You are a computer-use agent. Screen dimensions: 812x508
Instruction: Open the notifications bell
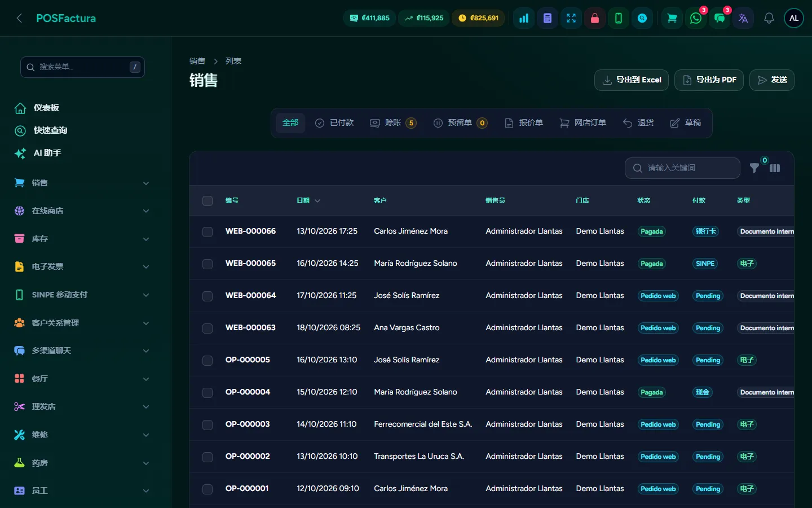click(769, 18)
